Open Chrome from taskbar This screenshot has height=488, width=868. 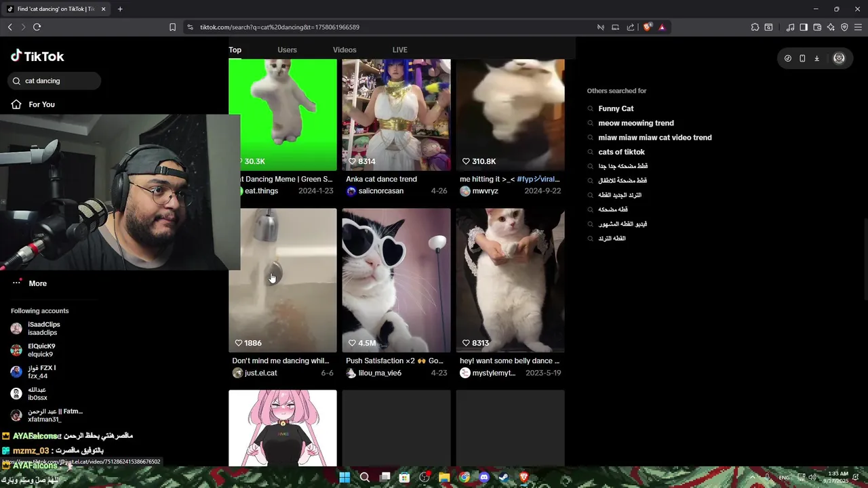click(x=464, y=477)
